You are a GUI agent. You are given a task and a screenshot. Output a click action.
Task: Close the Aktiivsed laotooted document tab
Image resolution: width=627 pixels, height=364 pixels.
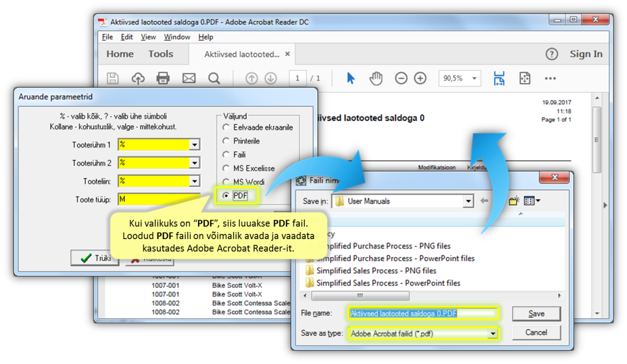pos(287,54)
